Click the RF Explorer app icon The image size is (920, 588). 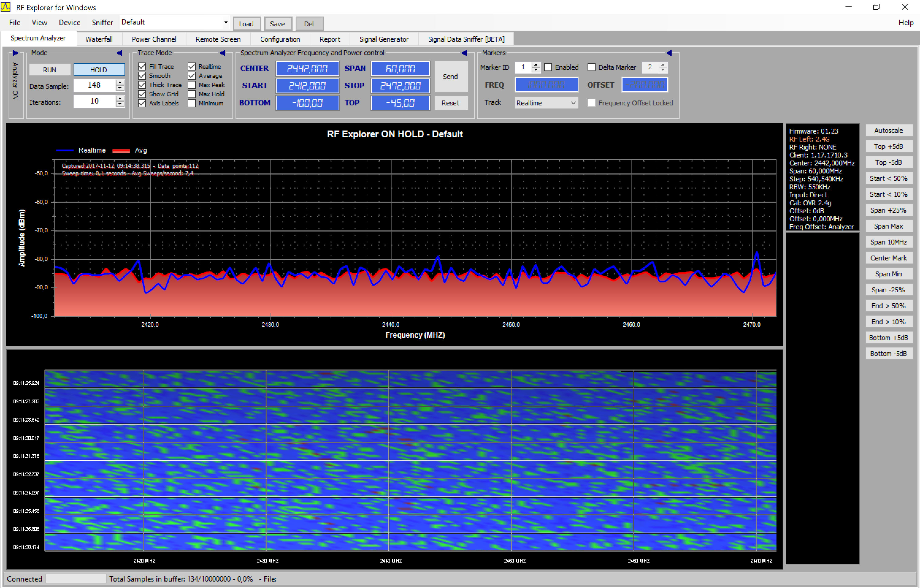coord(6,7)
